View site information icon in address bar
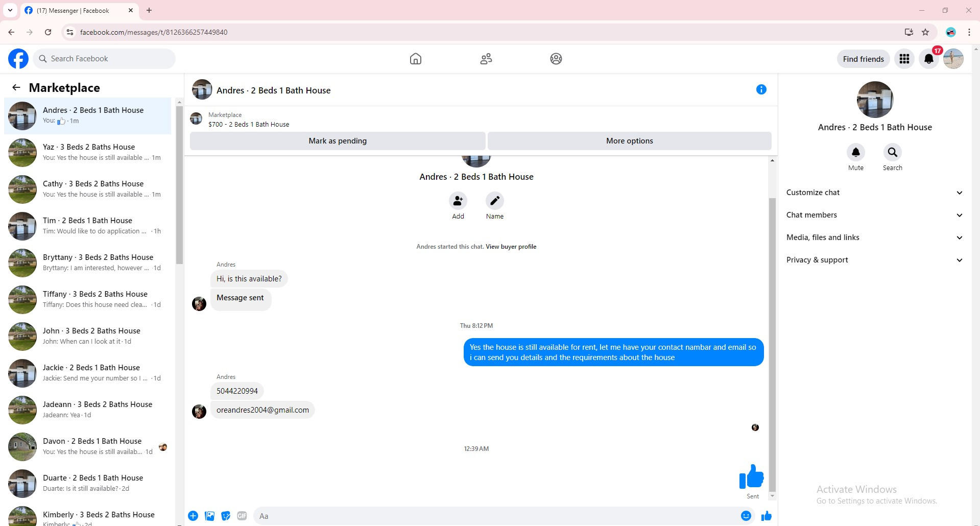Image resolution: width=980 pixels, height=526 pixels. click(70, 32)
